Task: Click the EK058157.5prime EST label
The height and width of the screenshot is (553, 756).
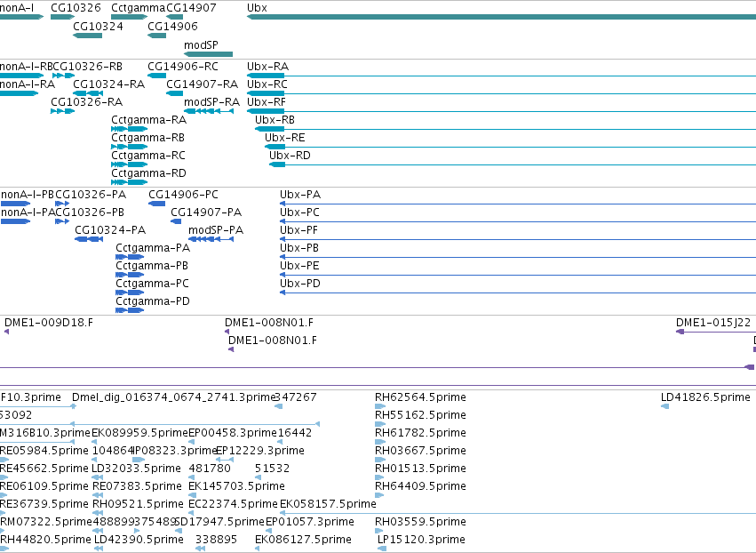Action: [328, 504]
